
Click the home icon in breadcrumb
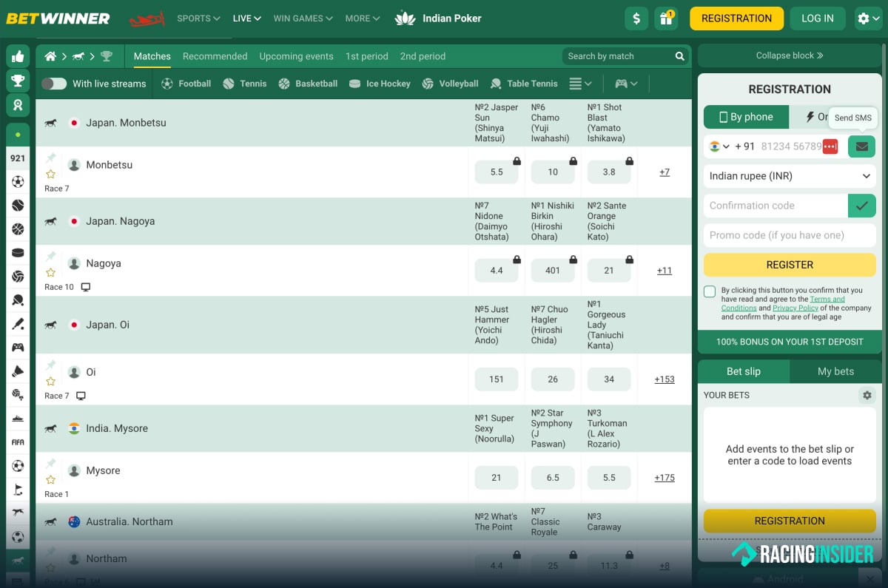[50, 56]
